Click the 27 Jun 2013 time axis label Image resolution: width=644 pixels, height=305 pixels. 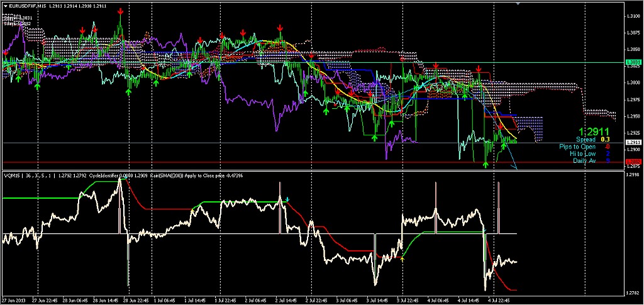point(14,301)
